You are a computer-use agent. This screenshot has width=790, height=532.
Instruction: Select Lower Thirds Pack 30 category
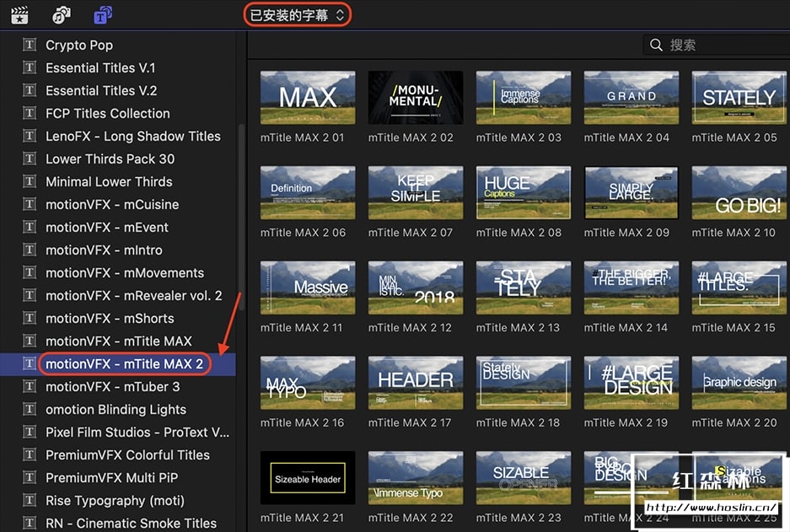[110, 159]
